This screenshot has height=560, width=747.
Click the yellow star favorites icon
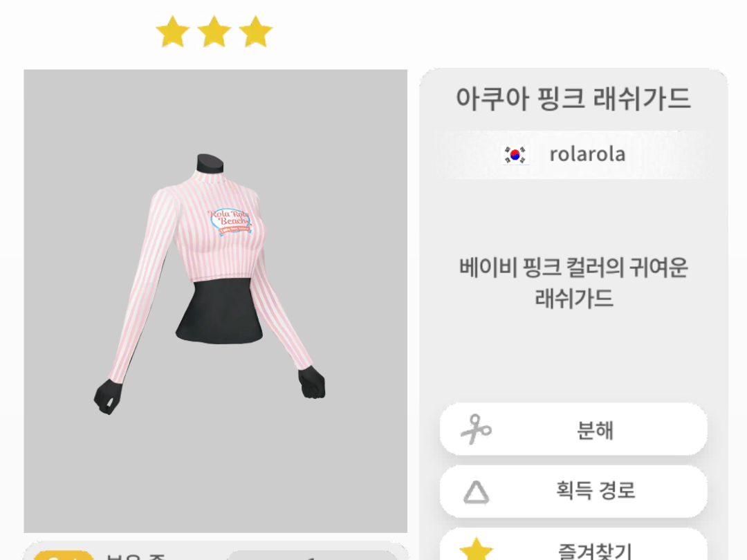coord(476,550)
